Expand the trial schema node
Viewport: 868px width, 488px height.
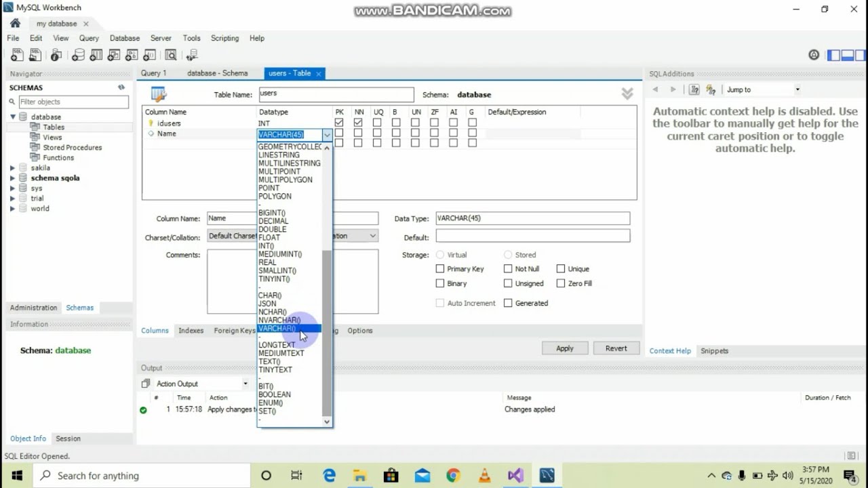(x=12, y=198)
